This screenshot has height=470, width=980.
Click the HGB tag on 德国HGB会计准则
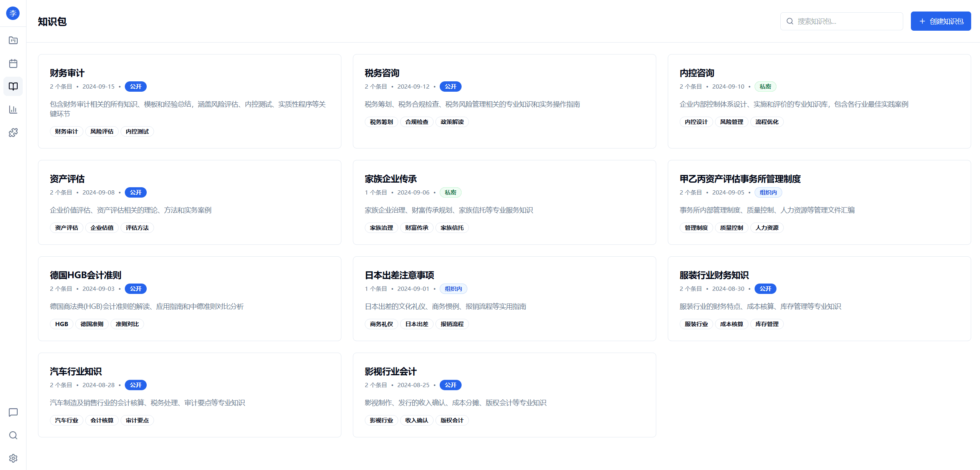[x=61, y=324]
